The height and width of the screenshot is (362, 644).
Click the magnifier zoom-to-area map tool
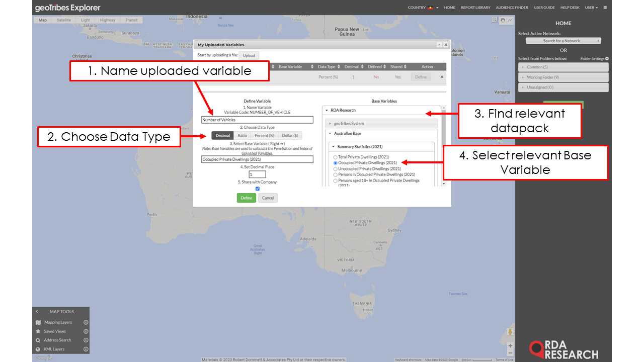coord(495,20)
